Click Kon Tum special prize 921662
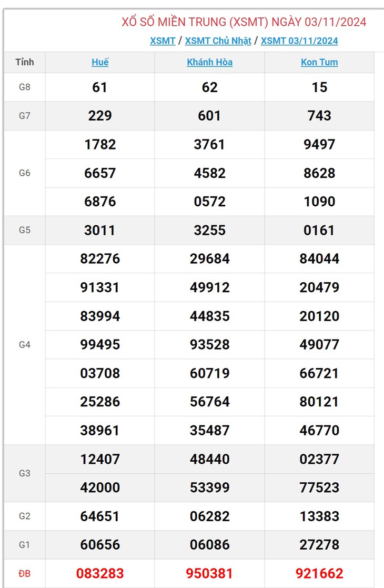 (319, 573)
